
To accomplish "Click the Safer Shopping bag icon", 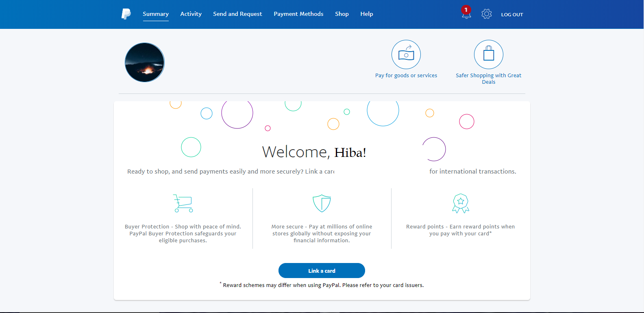I will point(489,54).
